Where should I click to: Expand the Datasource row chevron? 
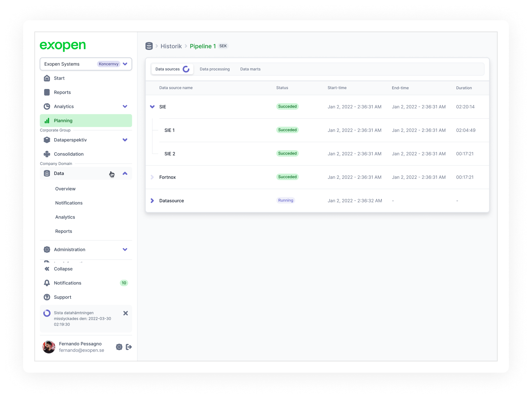click(x=152, y=201)
